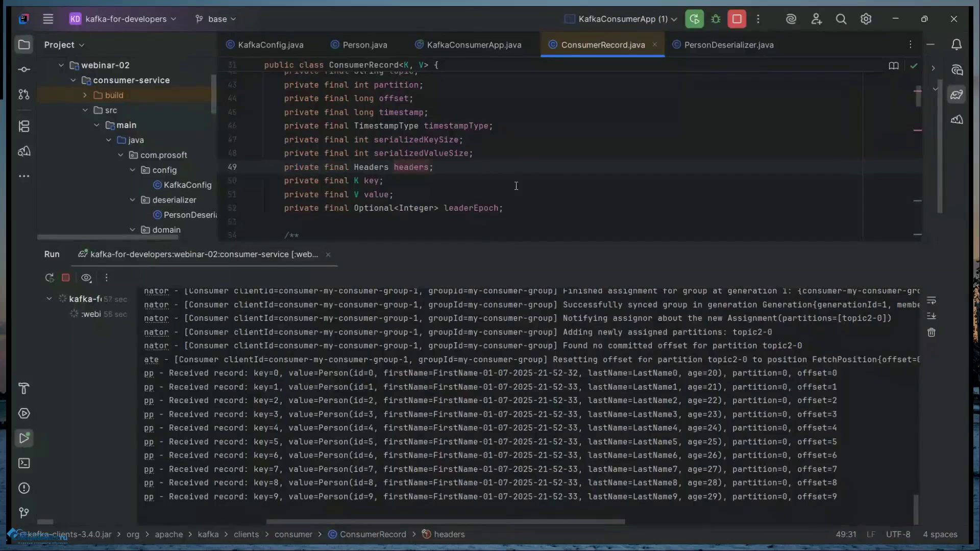Click the Rerun icon in Run panel
Image resolution: width=980 pixels, height=551 pixels.
coord(50,278)
